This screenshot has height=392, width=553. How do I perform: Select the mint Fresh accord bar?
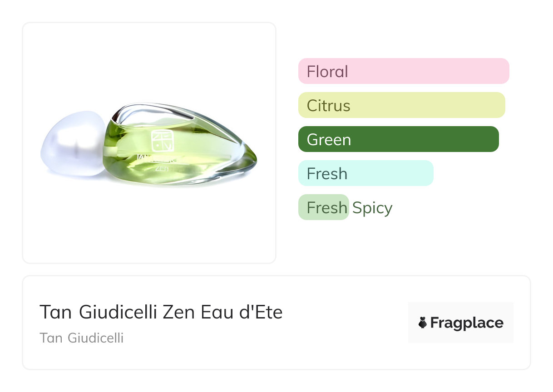pos(365,173)
